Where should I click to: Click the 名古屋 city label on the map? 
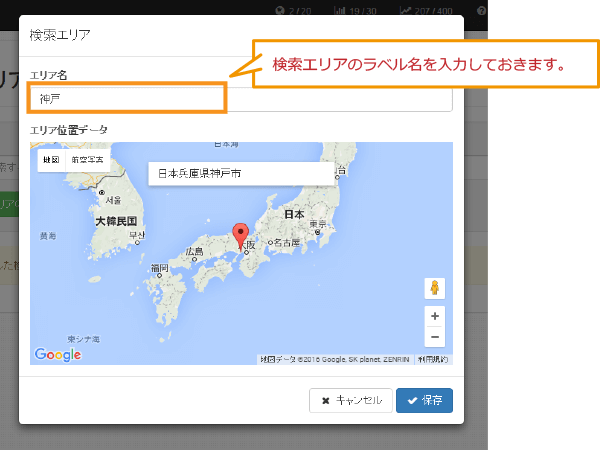[287, 243]
